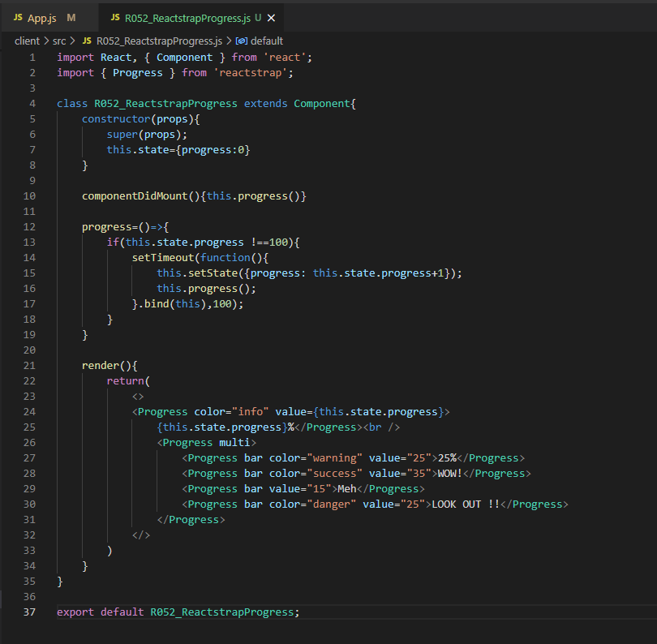
Task: Click the JS icon on App.js tab
Action: (18, 18)
